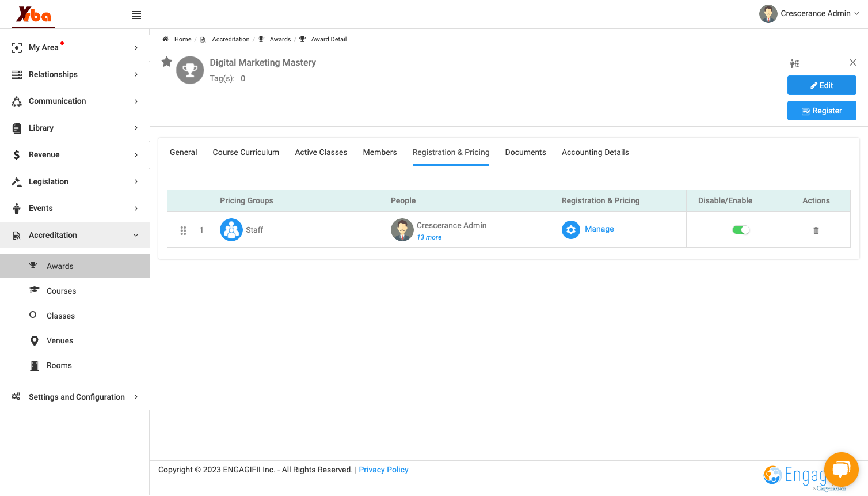Expand the Events menu
Screen dimensions: 868x496
coord(75,208)
